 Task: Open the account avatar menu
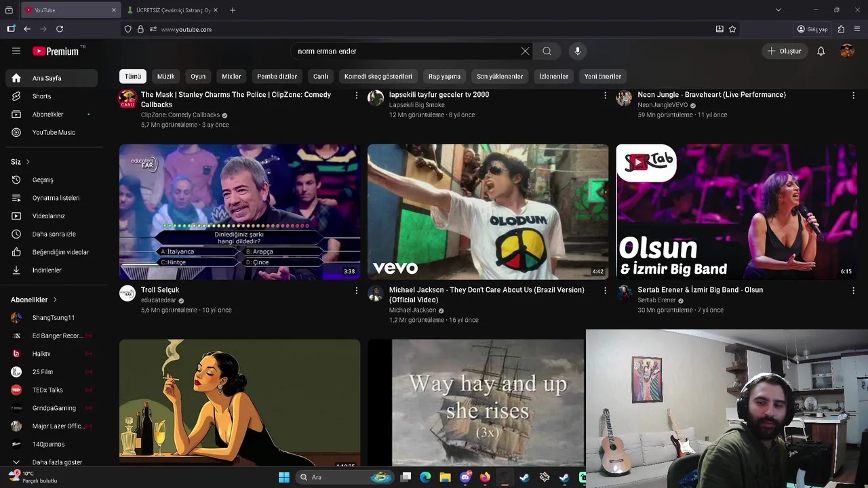(x=847, y=51)
